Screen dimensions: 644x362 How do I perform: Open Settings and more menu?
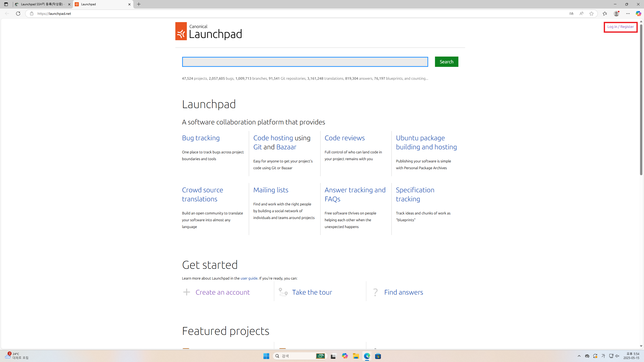coord(628,14)
